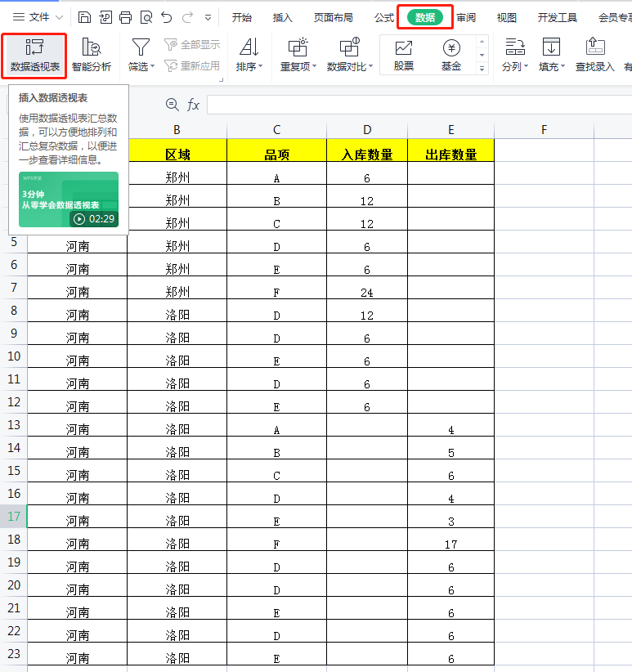Click 全部显示 show all button

tap(192, 45)
